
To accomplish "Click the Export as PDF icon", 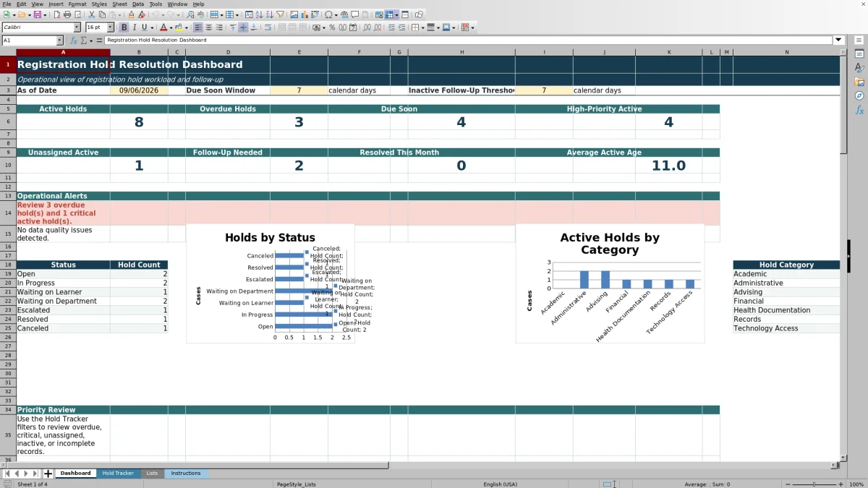I will click(x=57, y=14).
